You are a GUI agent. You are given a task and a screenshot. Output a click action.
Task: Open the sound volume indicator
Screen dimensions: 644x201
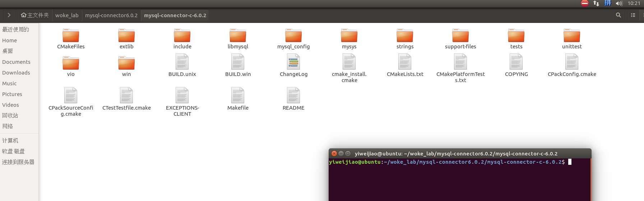coord(618,3)
